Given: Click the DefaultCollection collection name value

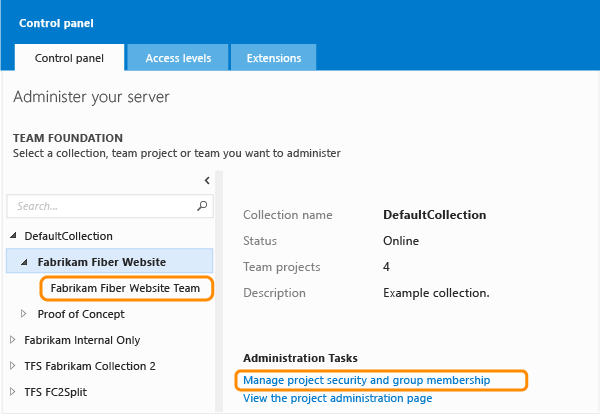Looking at the screenshot, I should pyautogui.click(x=435, y=215).
